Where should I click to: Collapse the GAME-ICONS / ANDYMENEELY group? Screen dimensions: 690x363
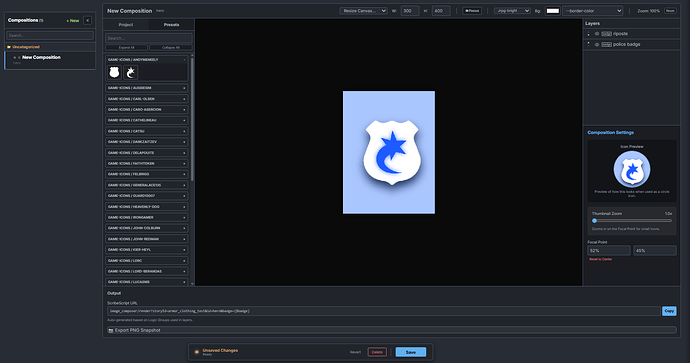(x=147, y=59)
